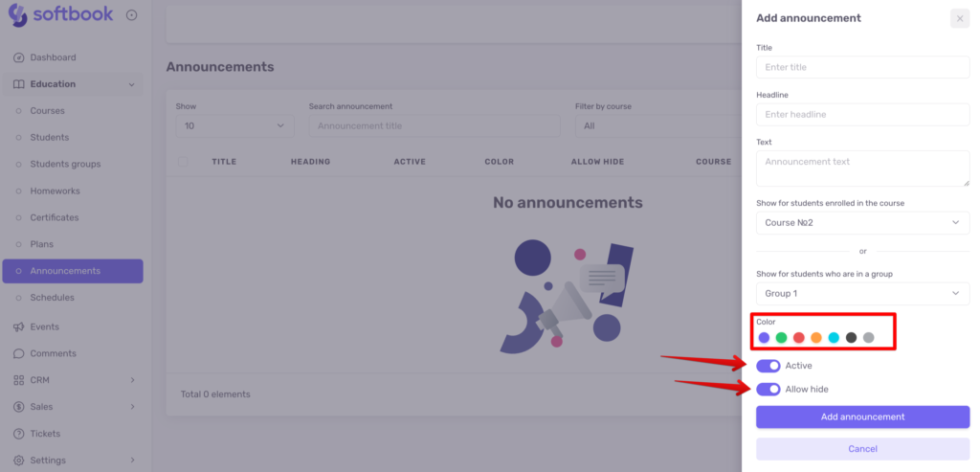Toggle the Active switch off

768,366
